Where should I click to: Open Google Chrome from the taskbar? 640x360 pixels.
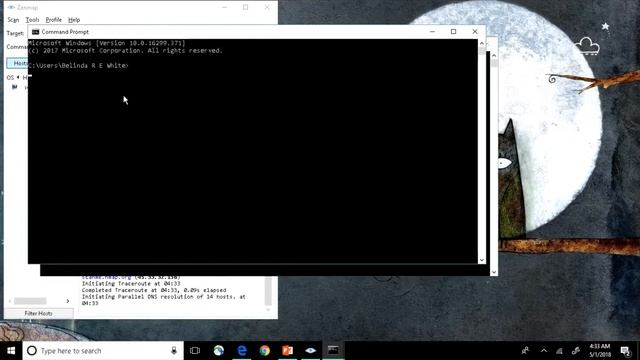click(x=265, y=351)
